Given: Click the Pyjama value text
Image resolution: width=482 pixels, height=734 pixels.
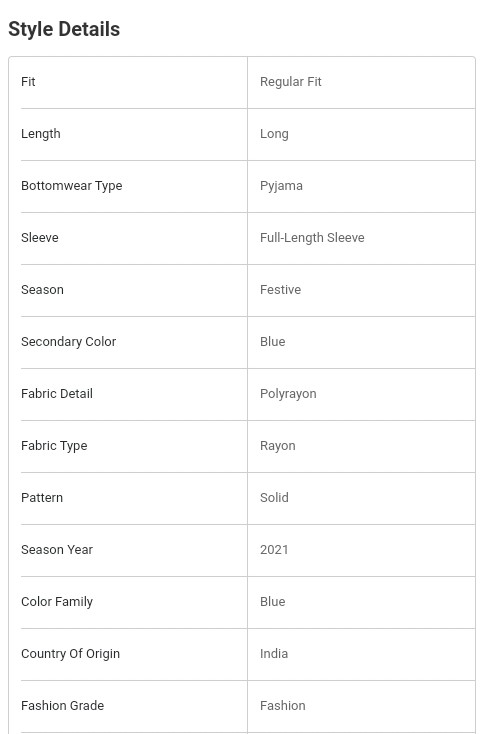Looking at the screenshot, I should (281, 186).
